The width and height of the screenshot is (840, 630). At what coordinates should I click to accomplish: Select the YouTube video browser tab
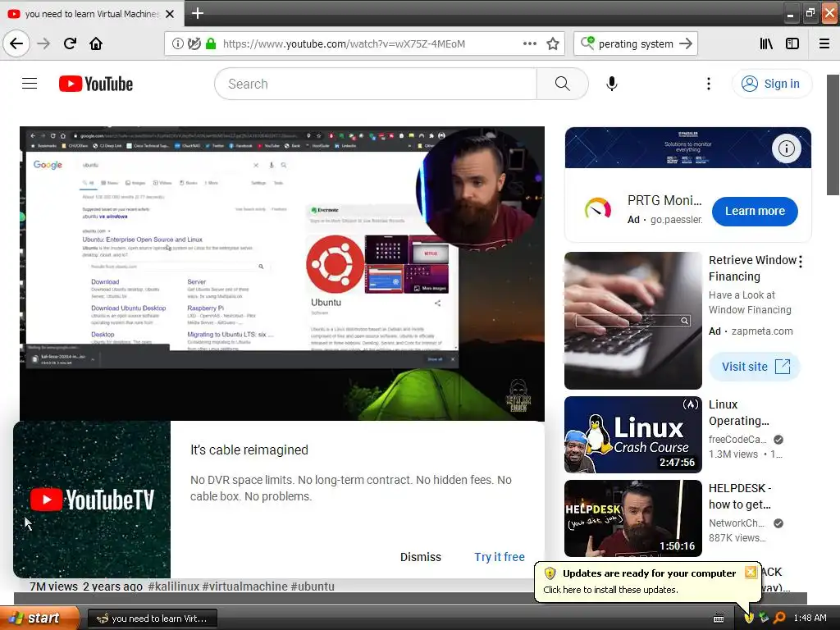[x=92, y=14]
